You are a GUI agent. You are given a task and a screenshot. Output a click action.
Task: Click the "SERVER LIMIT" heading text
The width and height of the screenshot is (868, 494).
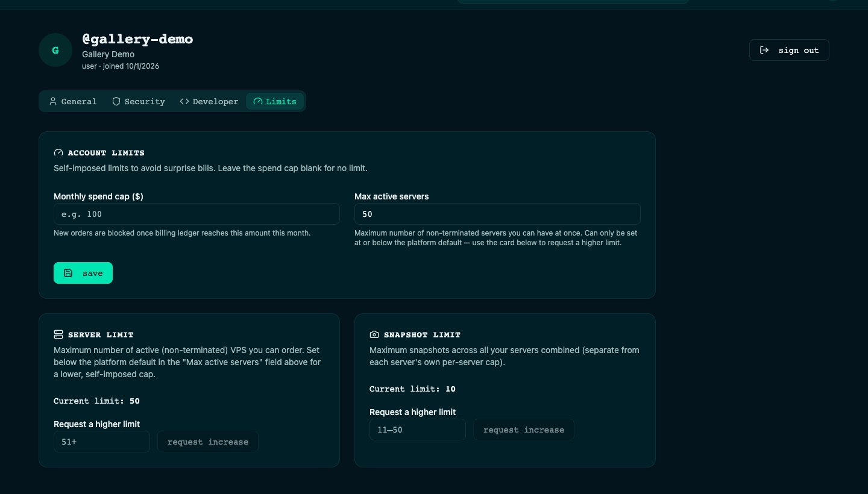[101, 334]
